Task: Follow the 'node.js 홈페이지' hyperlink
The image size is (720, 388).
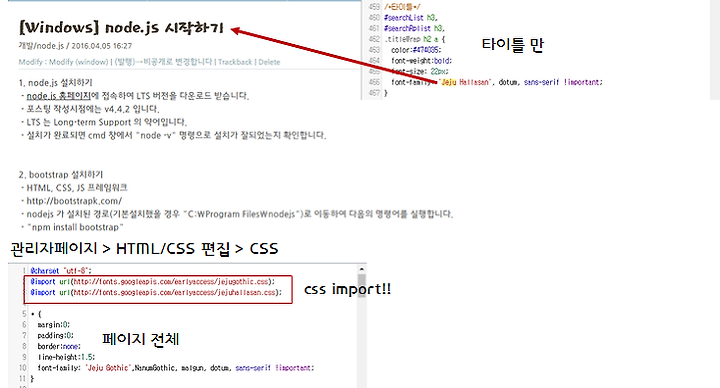Action: [x=58, y=96]
